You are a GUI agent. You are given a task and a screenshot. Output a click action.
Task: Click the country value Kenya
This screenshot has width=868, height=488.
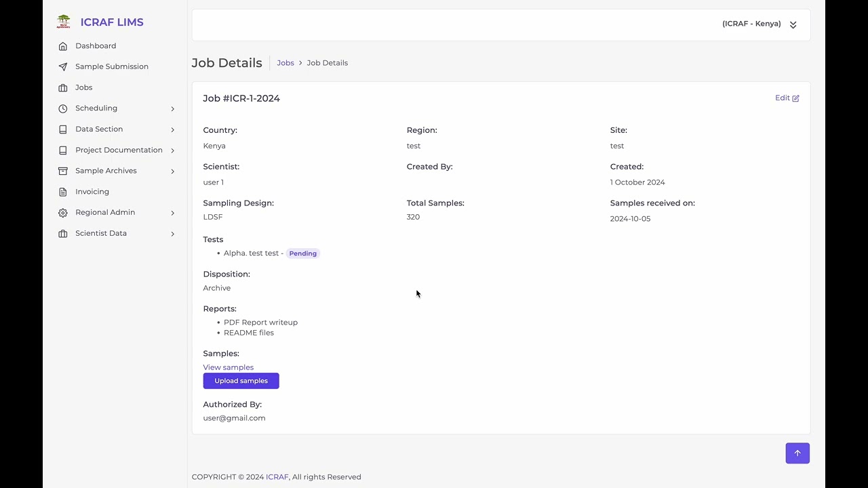point(214,146)
